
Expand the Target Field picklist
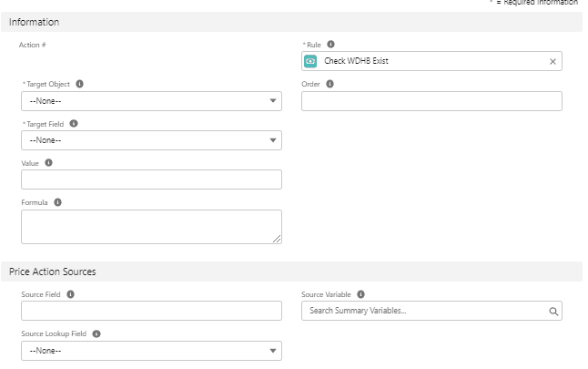tap(151, 140)
